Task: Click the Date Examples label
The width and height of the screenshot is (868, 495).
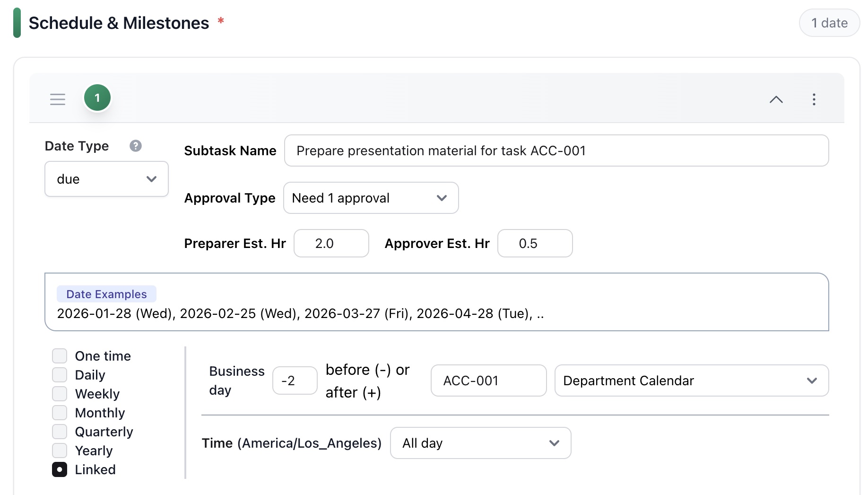Action: click(106, 294)
